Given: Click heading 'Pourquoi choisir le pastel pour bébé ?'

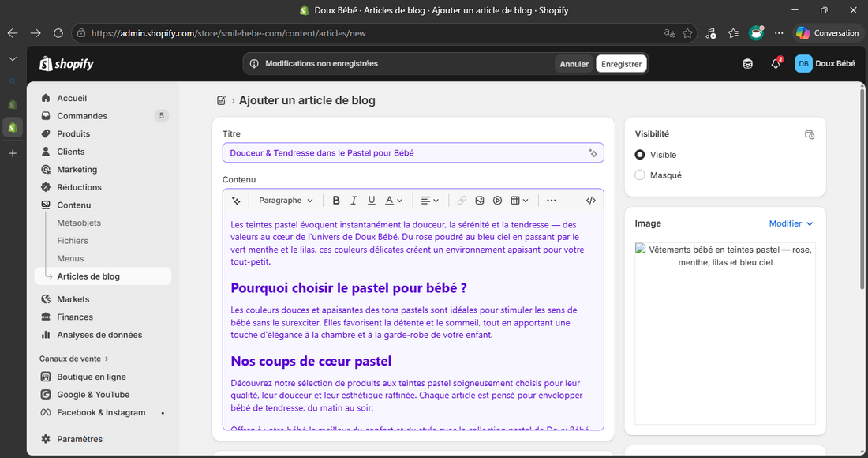Looking at the screenshot, I should (x=349, y=288).
